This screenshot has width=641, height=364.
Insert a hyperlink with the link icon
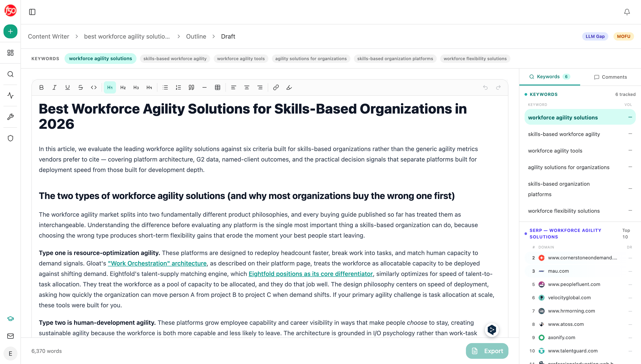276,87
